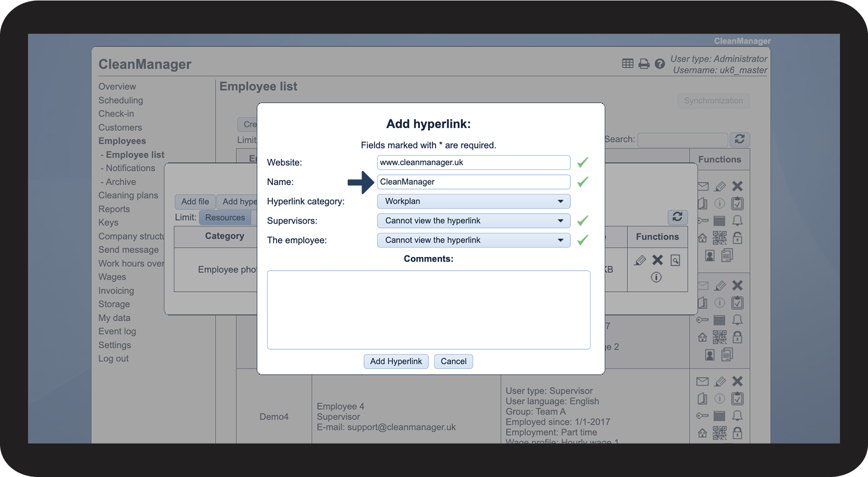The height and width of the screenshot is (477, 868).
Task: Click refresh icon in the Resources file dialog
Action: 677,217
